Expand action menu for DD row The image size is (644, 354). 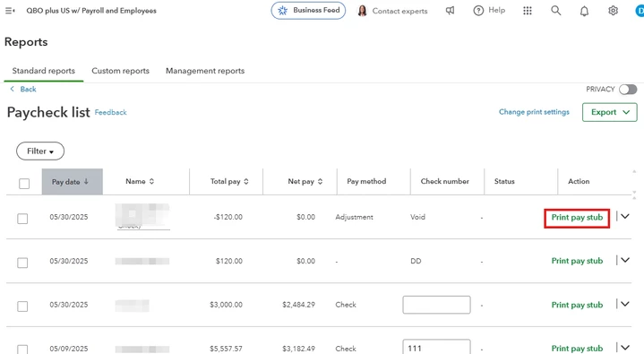624,260
